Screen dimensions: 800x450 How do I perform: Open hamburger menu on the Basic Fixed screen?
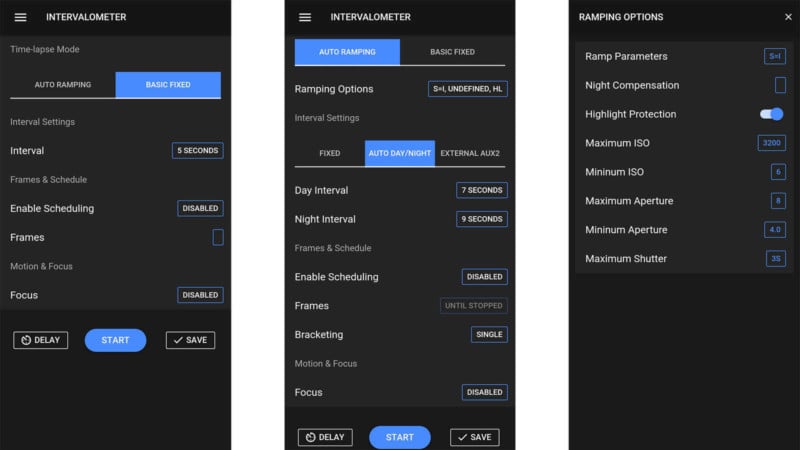coord(20,17)
